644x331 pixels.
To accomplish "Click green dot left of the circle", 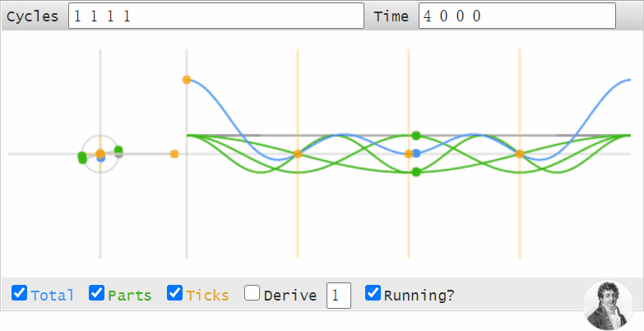I will [x=82, y=157].
